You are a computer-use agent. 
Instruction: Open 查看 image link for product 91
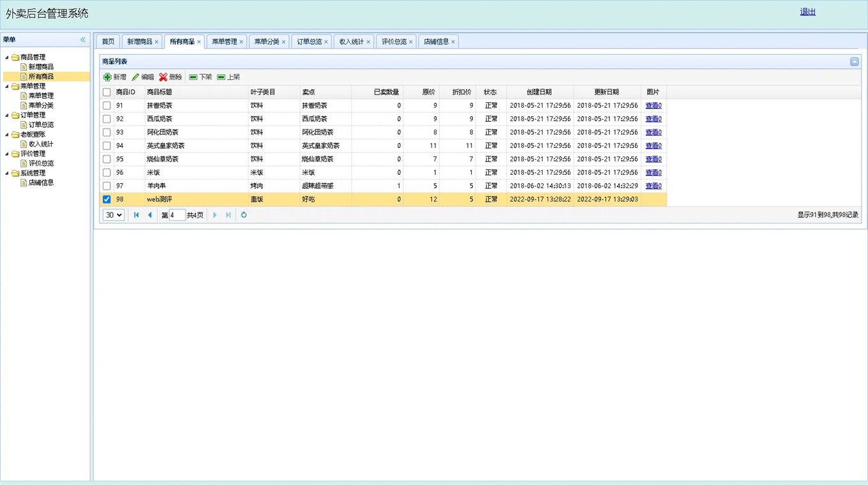click(654, 106)
